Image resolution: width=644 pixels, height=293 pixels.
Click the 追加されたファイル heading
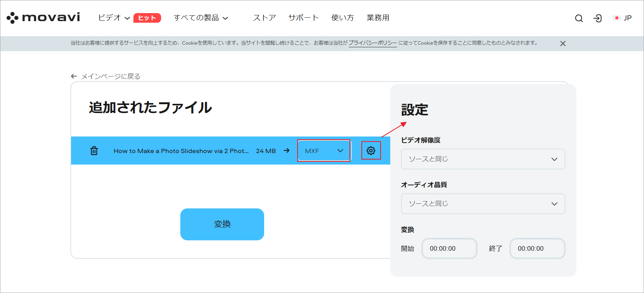pyautogui.click(x=150, y=107)
